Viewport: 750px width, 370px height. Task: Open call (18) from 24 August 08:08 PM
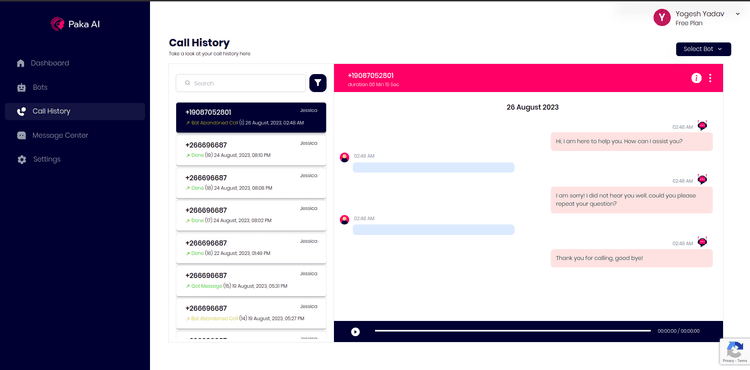(x=251, y=183)
